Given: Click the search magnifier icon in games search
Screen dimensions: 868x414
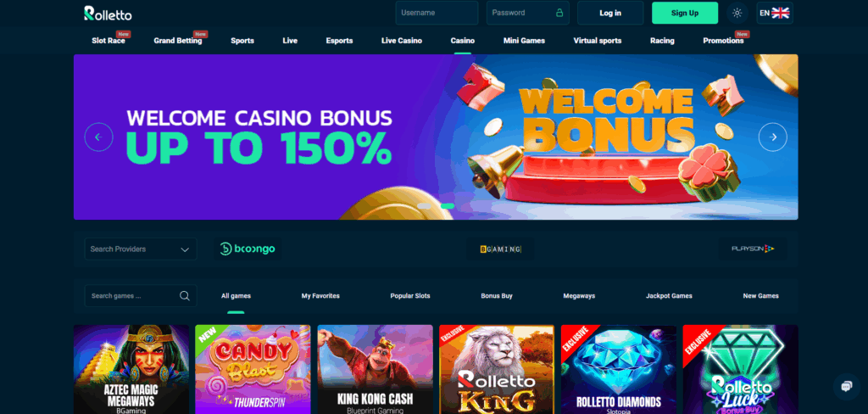Looking at the screenshot, I should click(185, 296).
